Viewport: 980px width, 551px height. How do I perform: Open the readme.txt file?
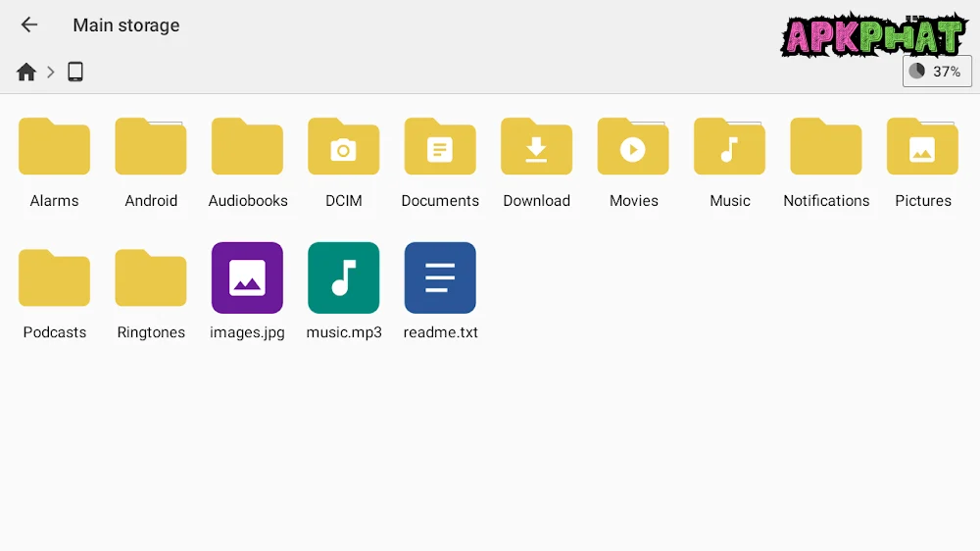(440, 278)
